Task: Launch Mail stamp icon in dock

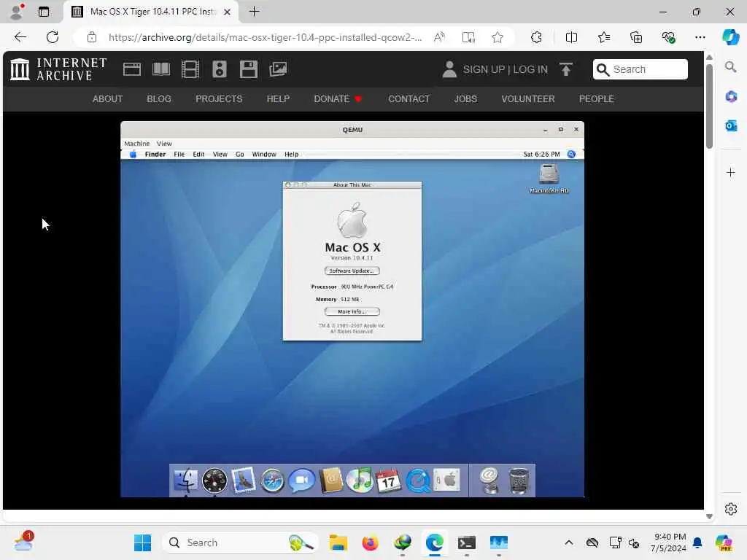Action: (x=244, y=480)
